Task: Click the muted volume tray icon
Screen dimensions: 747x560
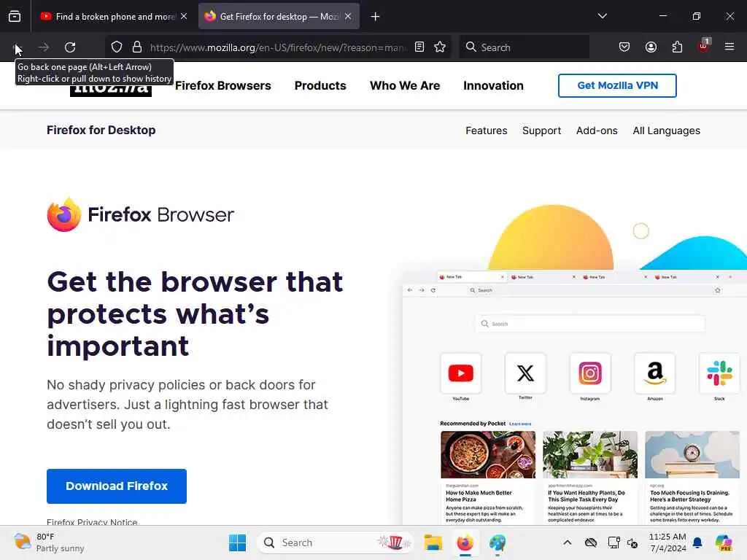Action: [632, 542]
